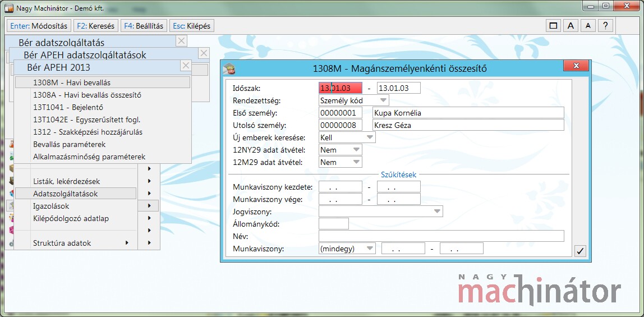Screen dimensions: 644x317
Task: Click the Időszak start date field
Action: pyautogui.click(x=341, y=88)
